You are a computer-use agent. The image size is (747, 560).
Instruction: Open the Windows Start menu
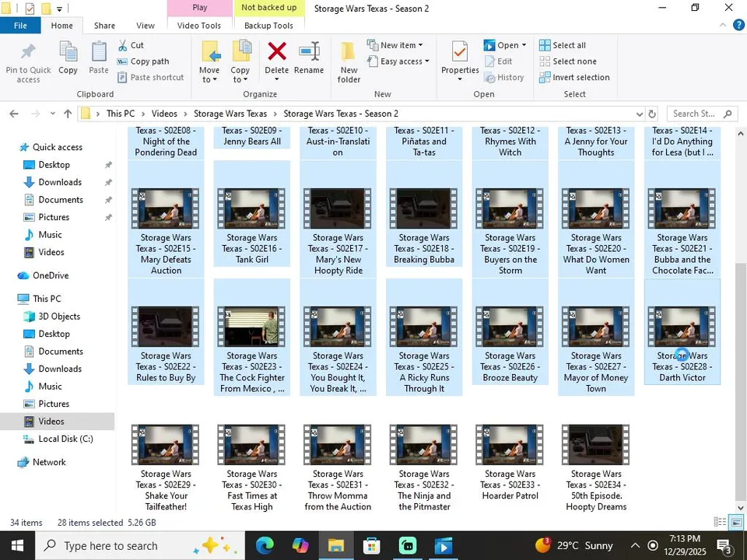17,546
